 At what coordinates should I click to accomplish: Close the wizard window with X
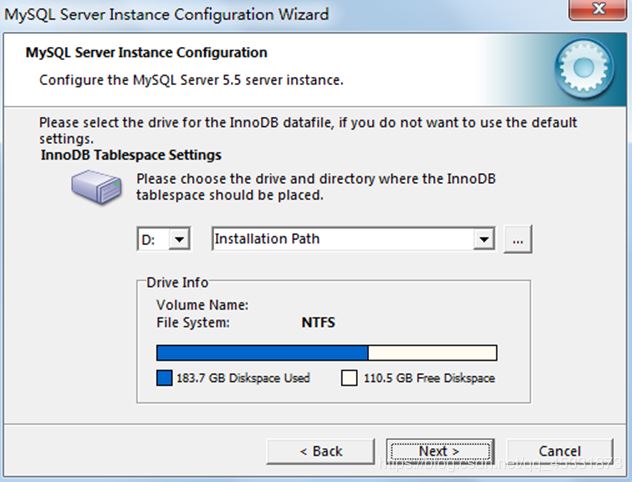599,9
